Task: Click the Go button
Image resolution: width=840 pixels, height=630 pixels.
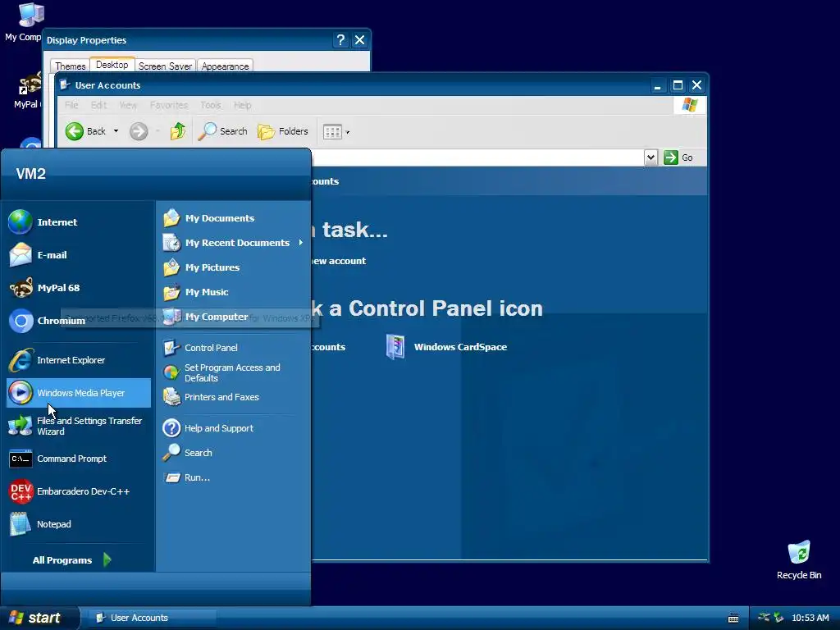Action: pyautogui.click(x=678, y=157)
